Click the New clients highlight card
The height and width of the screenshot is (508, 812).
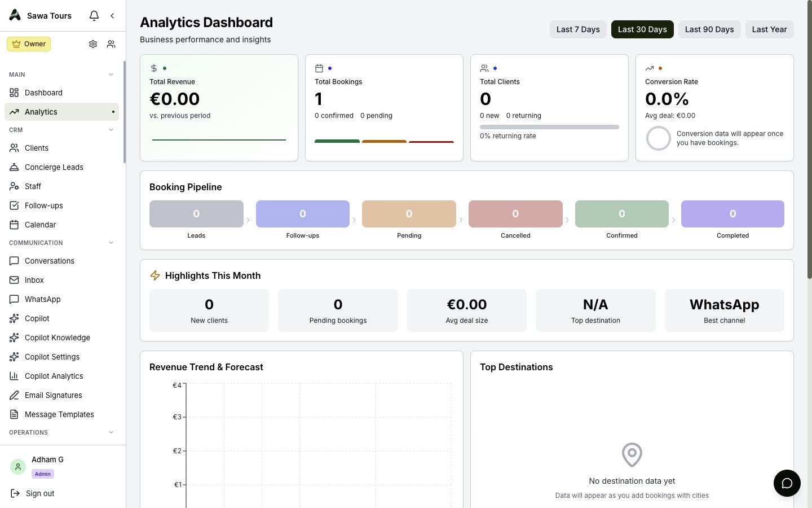point(209,310)
